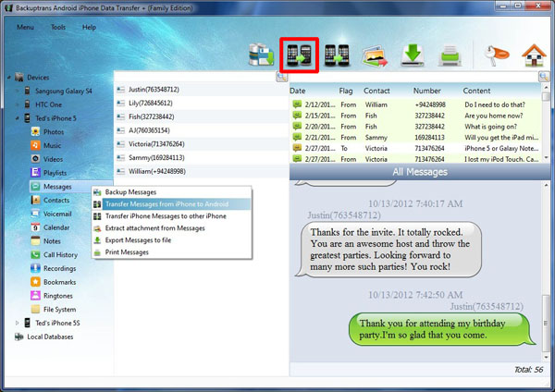The height and width of the screenshot is (392, 555).
Task: Click the iPhone to iPhone transfer toolbar icon
Action: (337, 55)
